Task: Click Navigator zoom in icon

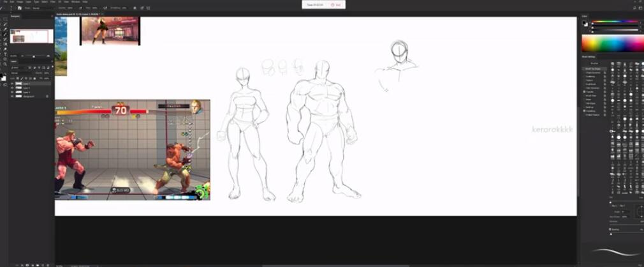Action: tap(48, 56)
